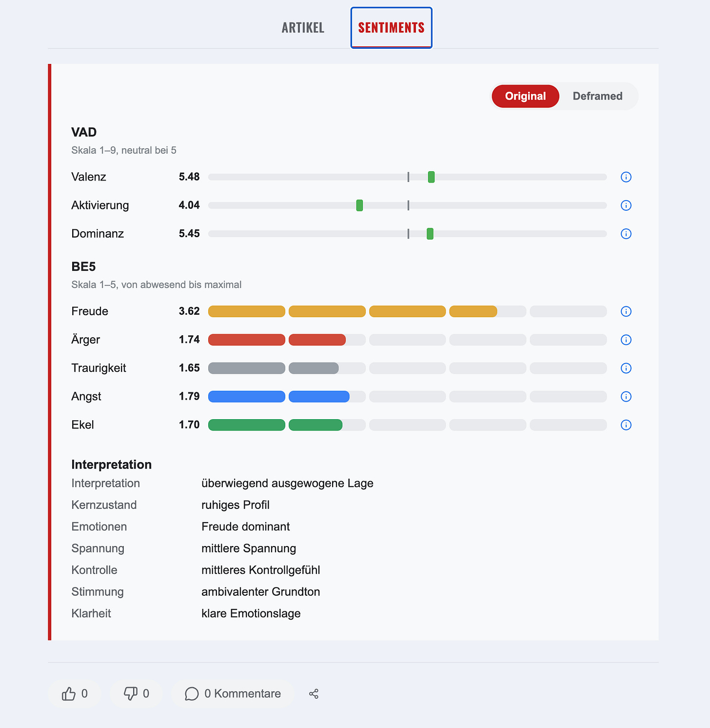Click 'Skala 1–5, von abwesend bis maximal'
This screenshot has height=728, width=710.
pyautogui.click(x=157, y=284)
